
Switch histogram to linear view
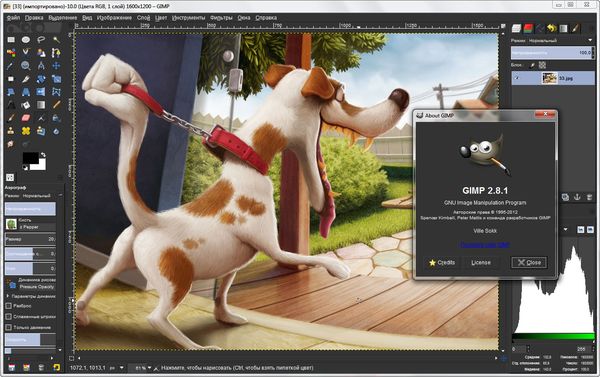click(x=580, y=229)
